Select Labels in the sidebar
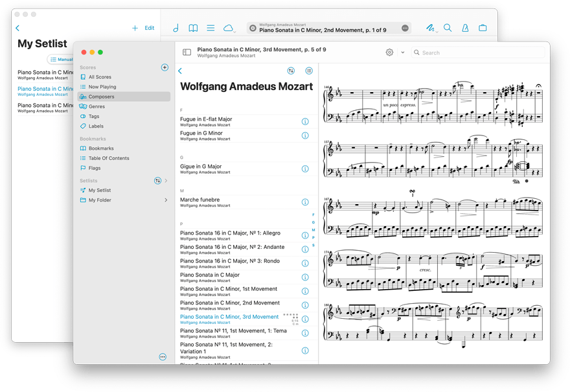The image size is (570, 392). [x=124, y=126]
